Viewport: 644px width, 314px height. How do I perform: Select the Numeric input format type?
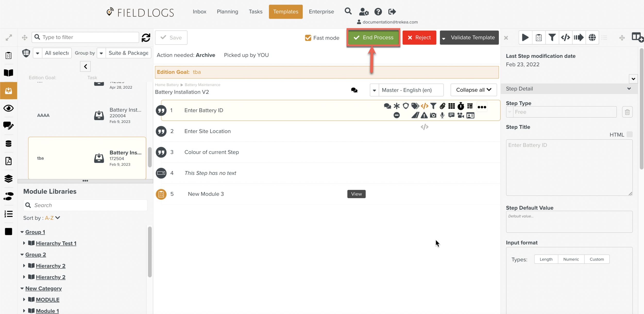[x=571, y=259]
